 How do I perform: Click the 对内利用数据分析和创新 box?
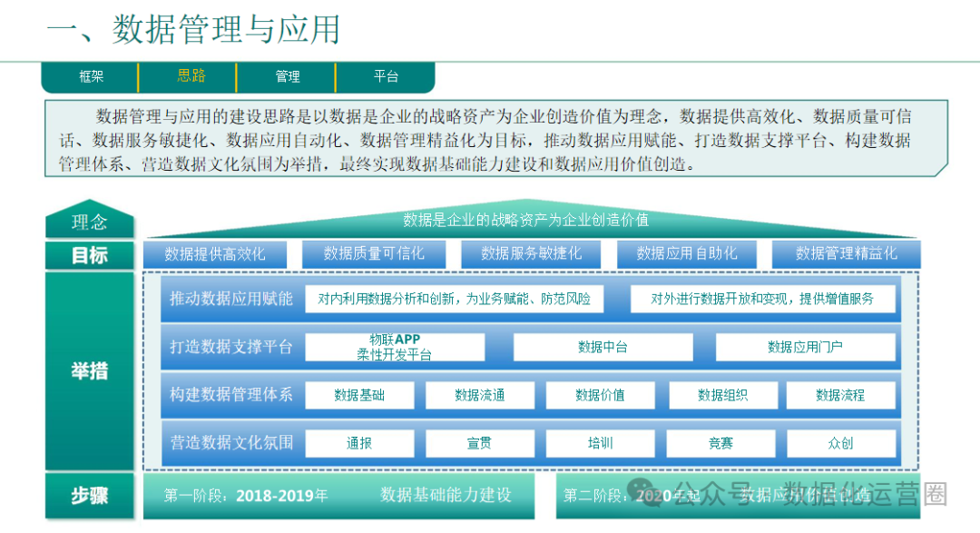pos(455,299)
